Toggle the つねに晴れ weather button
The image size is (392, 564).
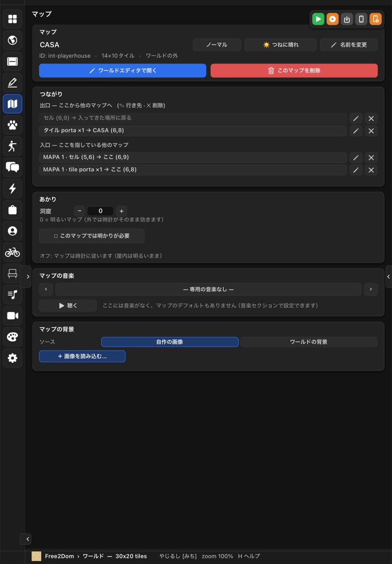[x=281, y=45]
